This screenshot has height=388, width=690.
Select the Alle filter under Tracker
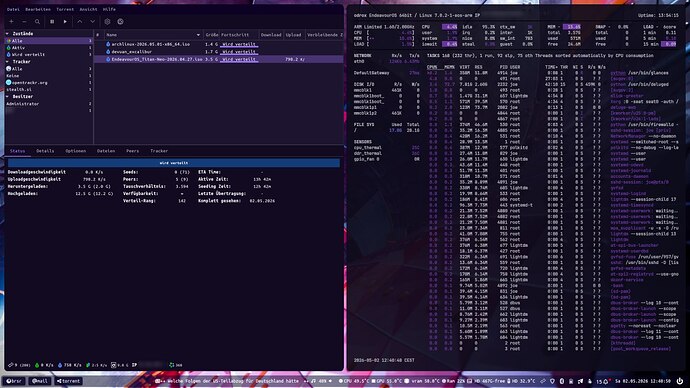(48, 69)
